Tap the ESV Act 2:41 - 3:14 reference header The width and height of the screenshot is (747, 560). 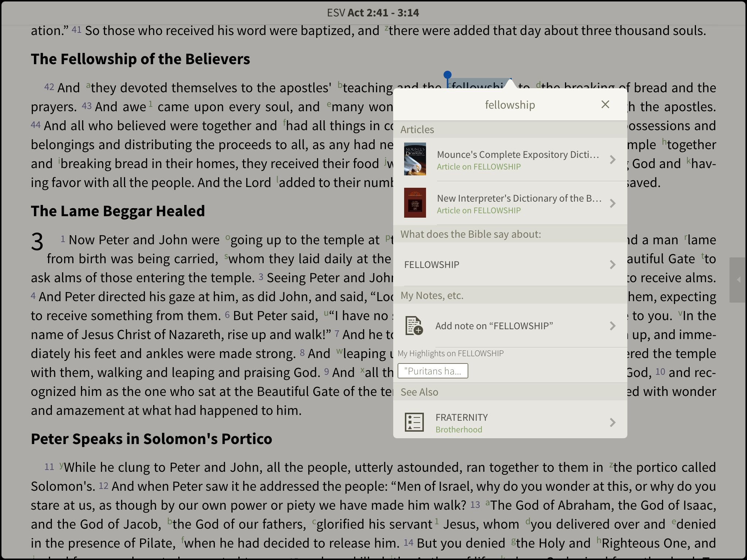pos(373,13)
